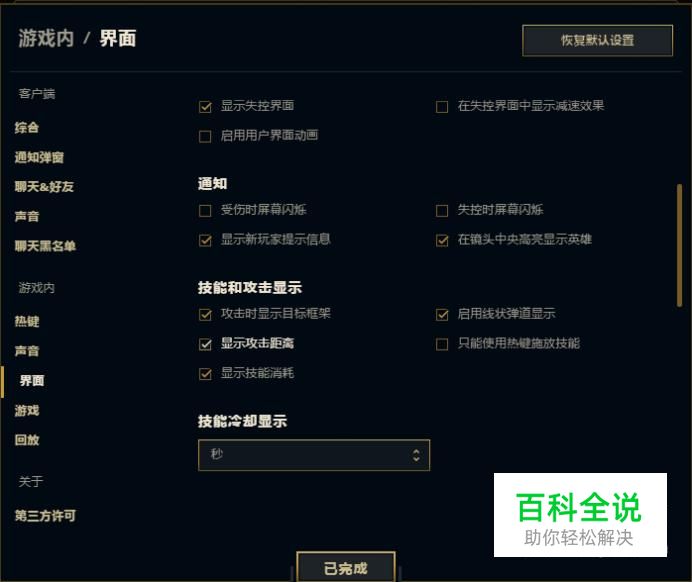Check 启用用户界面动画 checkbox
This screenshot has width=692, height=582.
(x=205, y=136)
